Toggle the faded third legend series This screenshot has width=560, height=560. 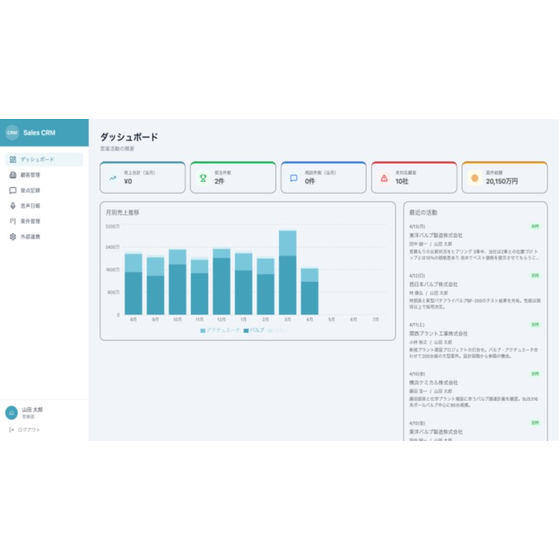pos(278,330)
